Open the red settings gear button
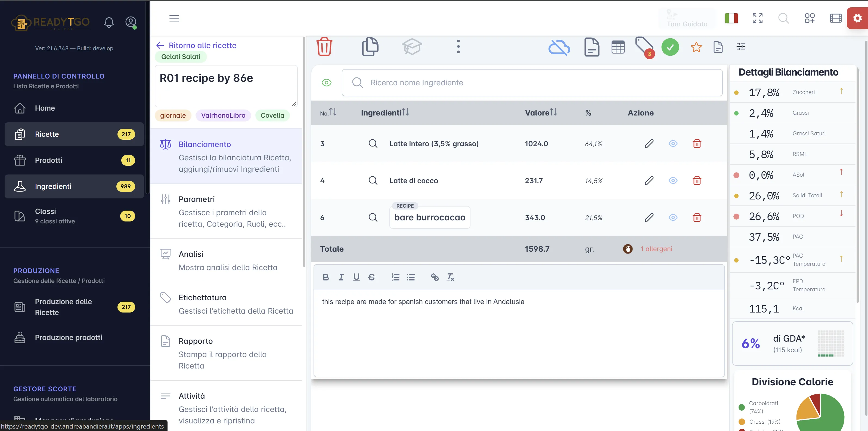868x431 pixels. [x=857, y=18]
